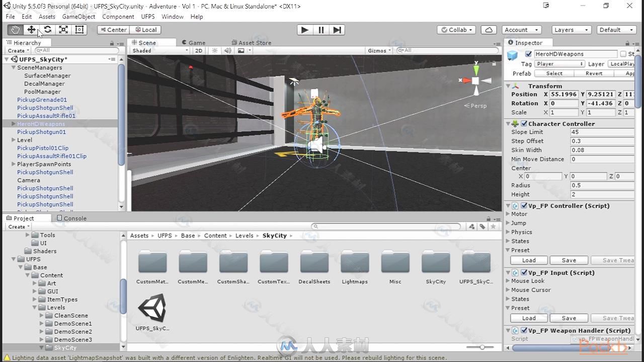This screenshot has height=362, width=644.
Task: Toggle scene audio speaker icon
Action: (228, 50)
